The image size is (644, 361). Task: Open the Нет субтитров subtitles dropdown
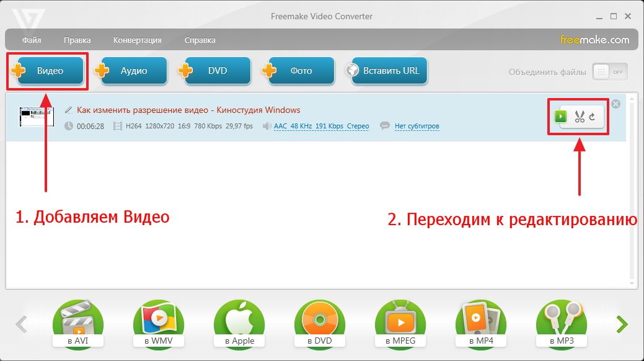click(x=417, y=127)
